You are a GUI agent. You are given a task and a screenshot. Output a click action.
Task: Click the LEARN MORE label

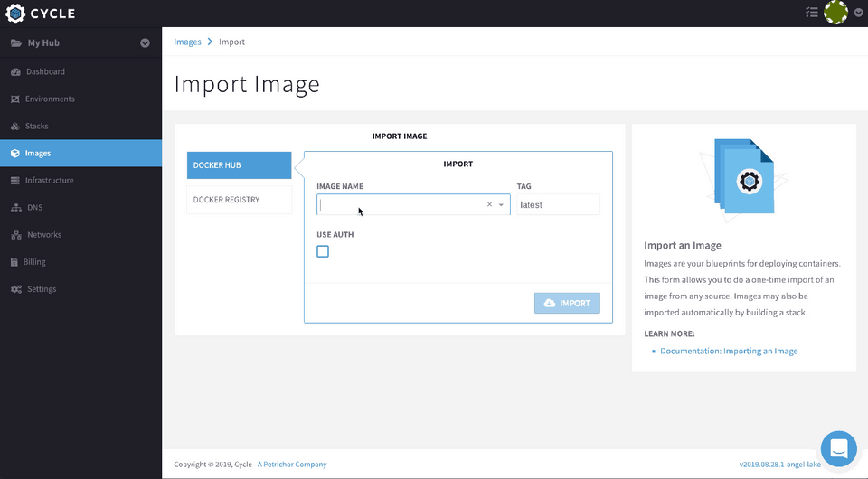pyautogui.click(x=669, y=334)
